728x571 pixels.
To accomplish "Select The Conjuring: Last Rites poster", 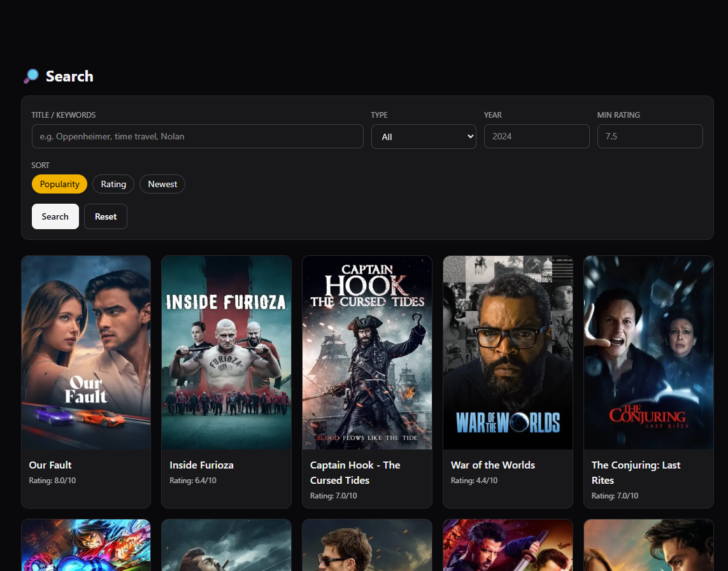I will [x=648, y=353].
